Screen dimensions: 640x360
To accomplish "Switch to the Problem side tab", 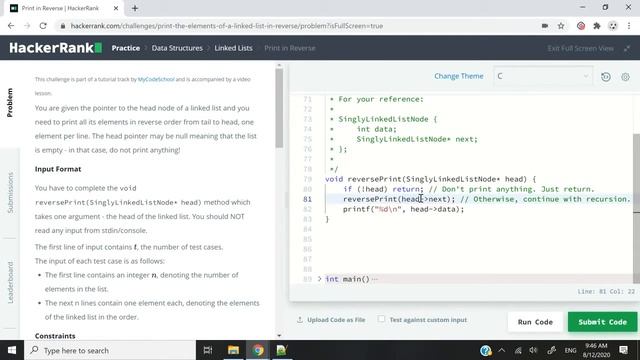I will tap(10, 102).
